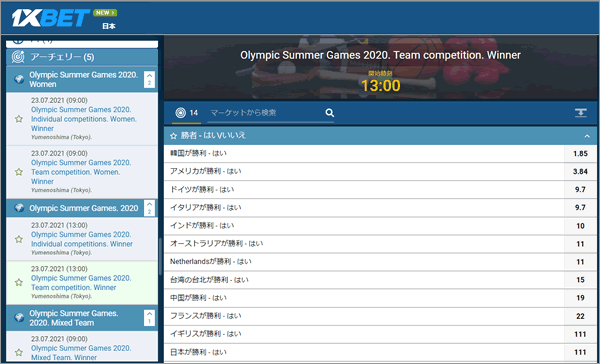Click the 13:00 start time in banner
This screenshot has width=600, height=364.
(x=381, y=85)
